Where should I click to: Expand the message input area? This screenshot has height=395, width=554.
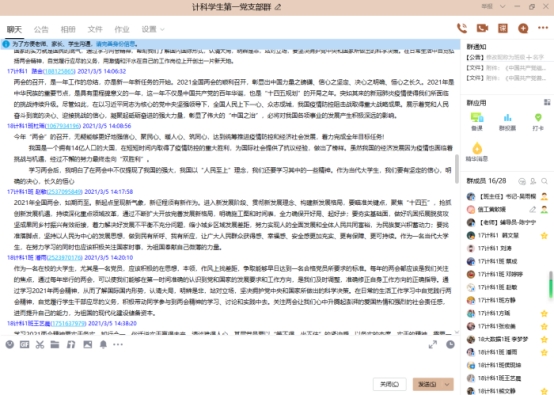(433, 344)
